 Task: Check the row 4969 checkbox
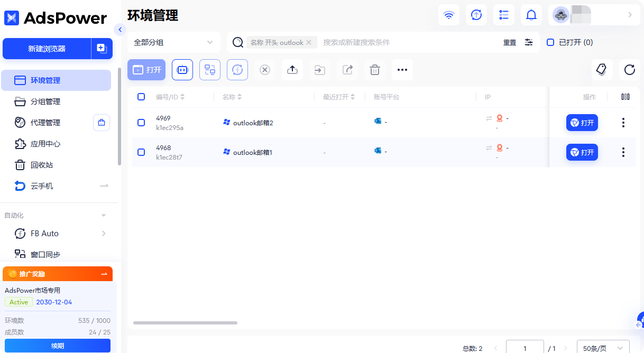141,123
